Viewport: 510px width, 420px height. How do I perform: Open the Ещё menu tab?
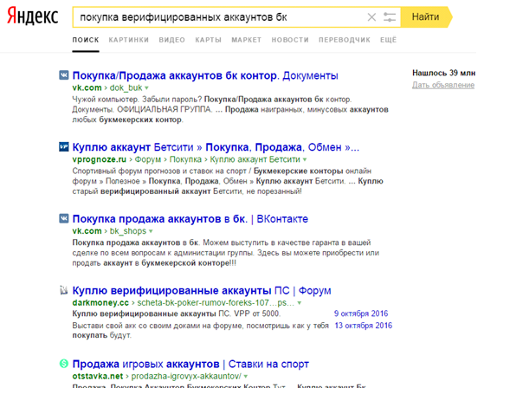(x=389, y=40)
